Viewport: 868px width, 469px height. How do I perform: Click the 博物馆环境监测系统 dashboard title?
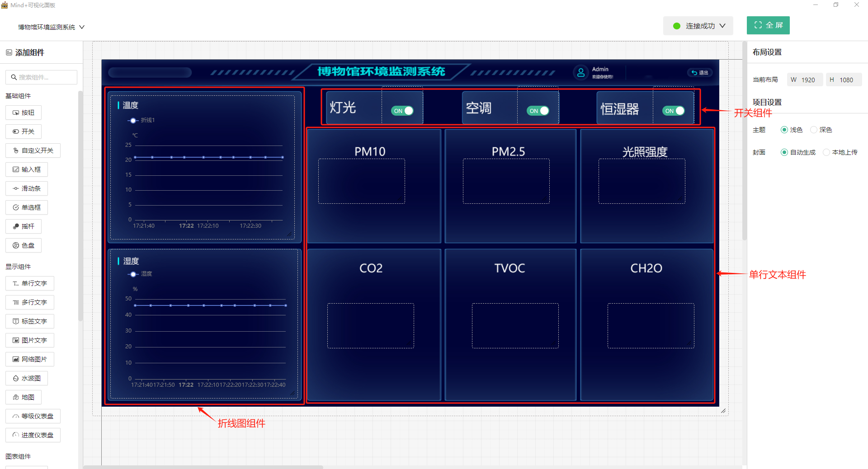(x=381, y=71)
